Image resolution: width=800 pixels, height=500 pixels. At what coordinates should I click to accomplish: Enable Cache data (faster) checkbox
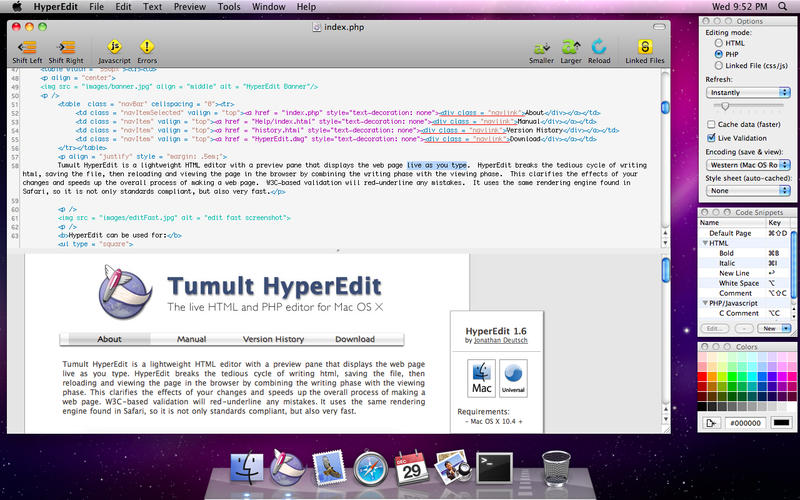(711, 124)
